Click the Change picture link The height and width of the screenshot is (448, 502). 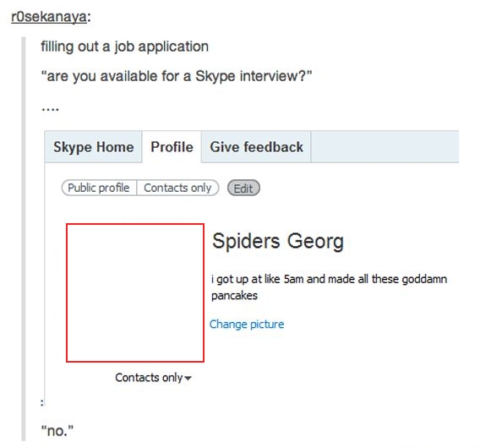point(247,324)
